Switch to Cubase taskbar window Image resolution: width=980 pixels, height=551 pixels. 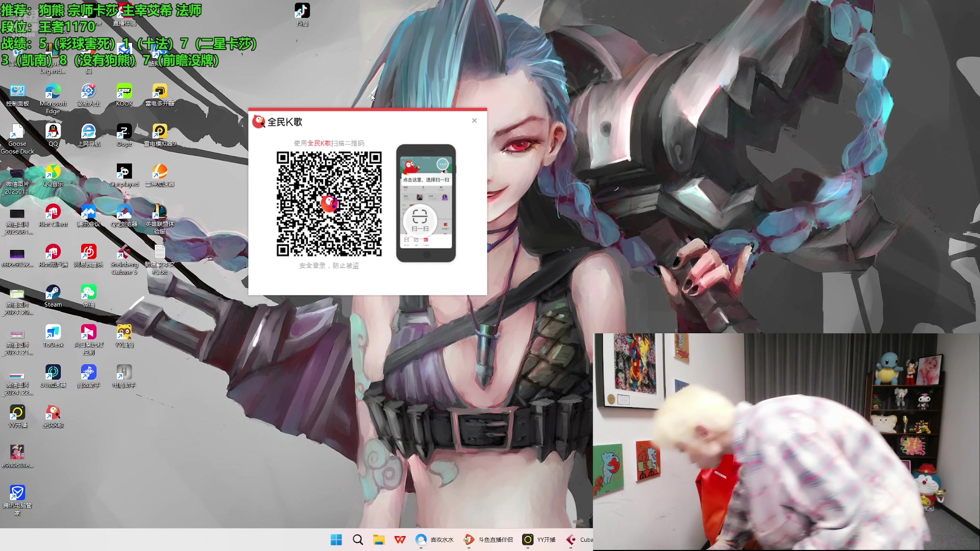coord(579,540)
